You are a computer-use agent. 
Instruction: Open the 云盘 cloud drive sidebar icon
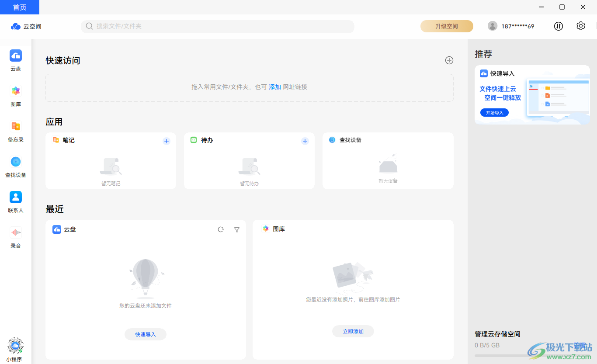point(16,55)
